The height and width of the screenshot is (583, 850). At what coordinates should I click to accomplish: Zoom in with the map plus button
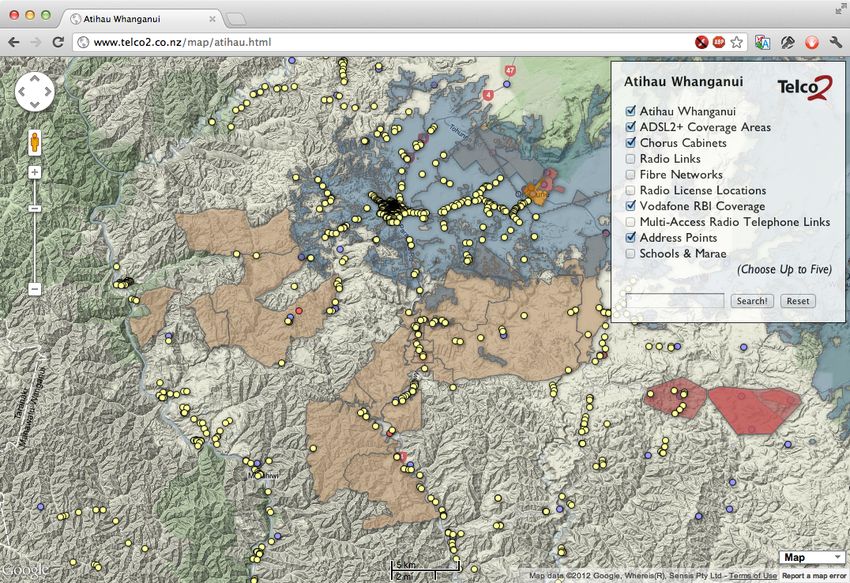34,172
